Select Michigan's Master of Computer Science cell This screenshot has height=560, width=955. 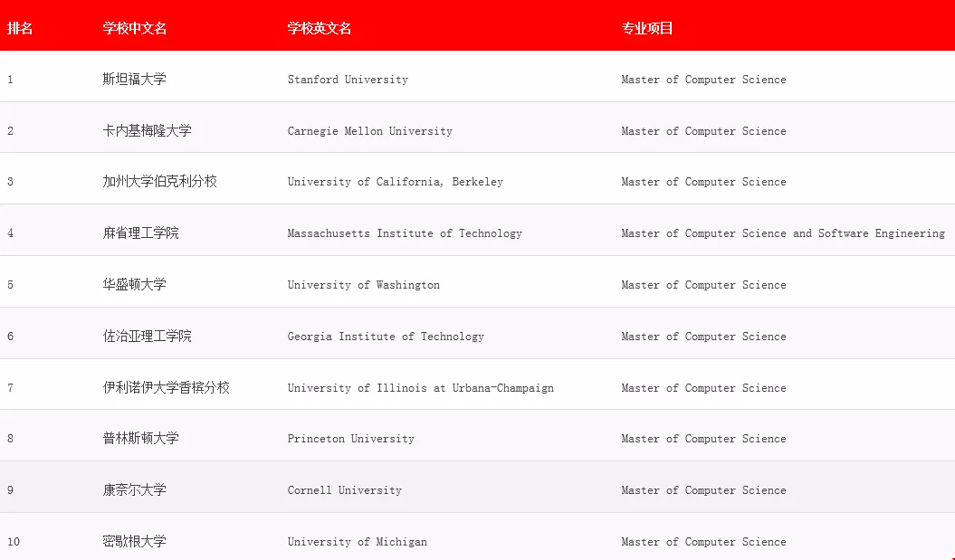click(703, 542)
